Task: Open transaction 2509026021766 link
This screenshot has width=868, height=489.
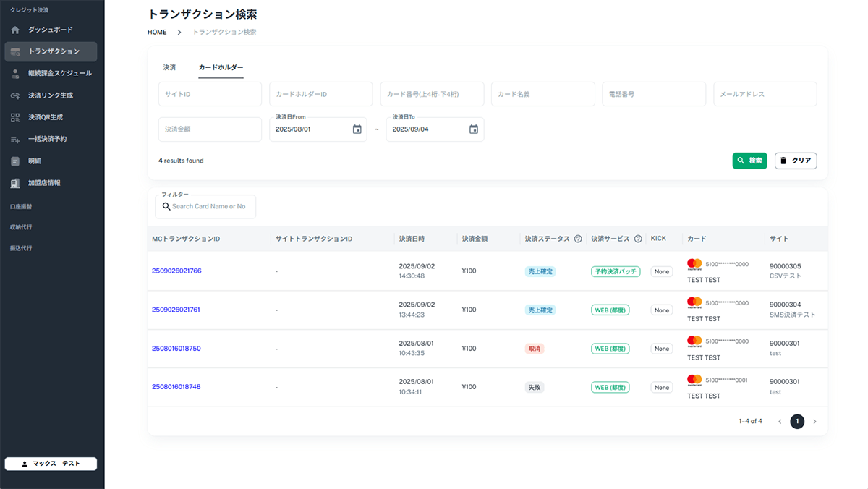Action: tap(176, 271)
